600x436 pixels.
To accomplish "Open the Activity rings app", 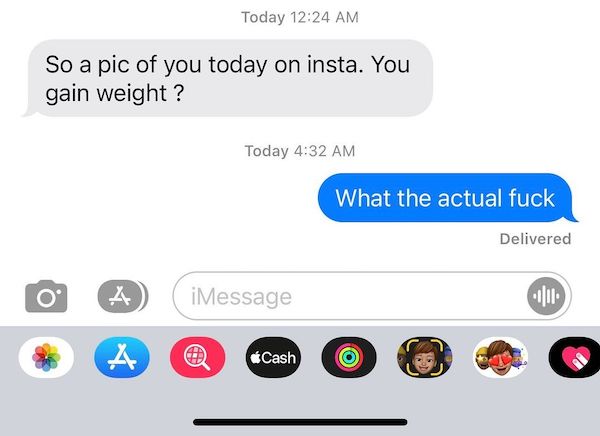I will click(x=349, y=357).
